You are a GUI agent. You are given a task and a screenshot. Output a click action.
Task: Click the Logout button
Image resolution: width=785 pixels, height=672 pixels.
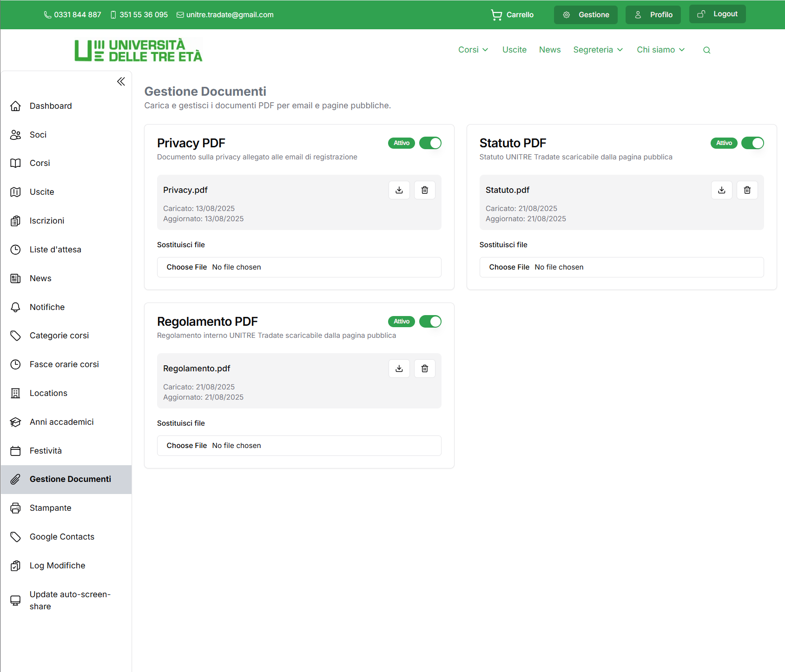[717, 14]
